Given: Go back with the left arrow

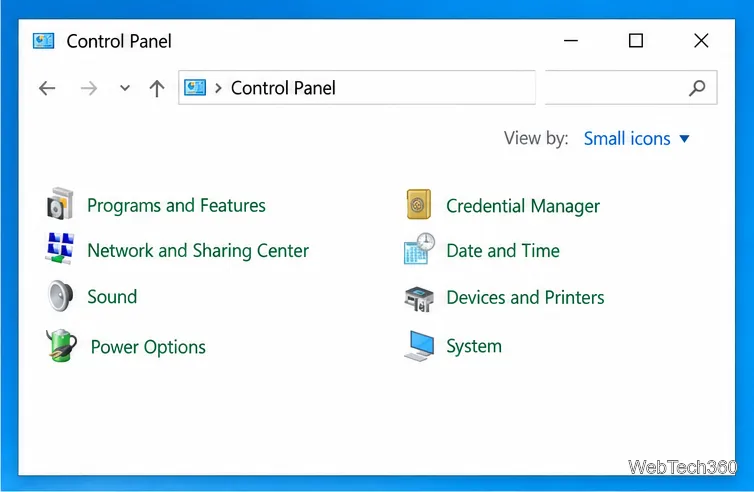Looking at the screenshot, I should tap(47, 88).
